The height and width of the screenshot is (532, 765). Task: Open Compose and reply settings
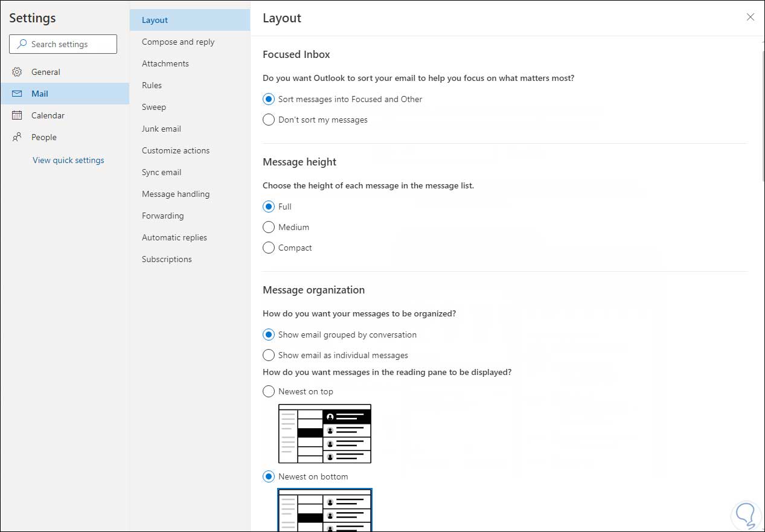pos(190,42)
